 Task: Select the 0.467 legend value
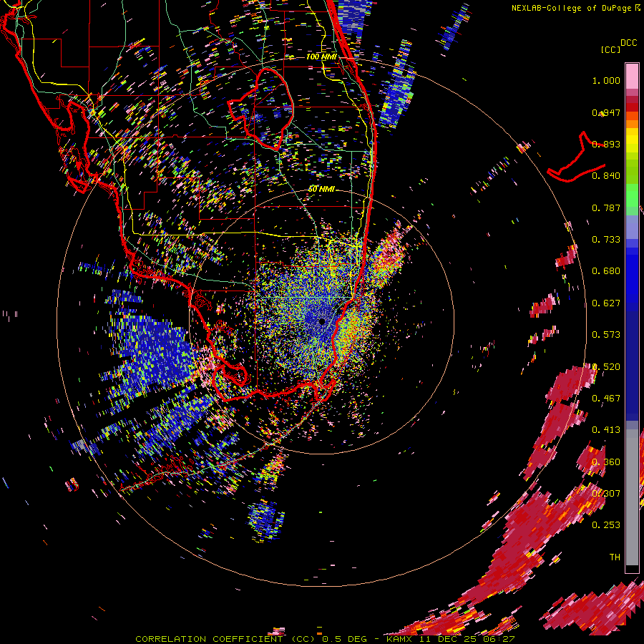pos(606,399)
